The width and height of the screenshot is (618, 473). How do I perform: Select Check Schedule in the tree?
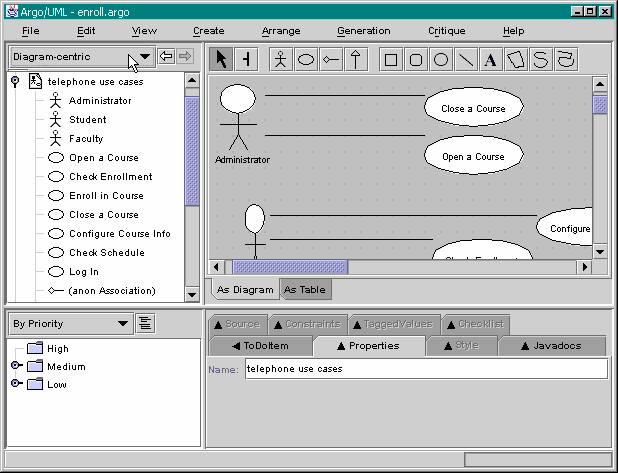(96, 252)
